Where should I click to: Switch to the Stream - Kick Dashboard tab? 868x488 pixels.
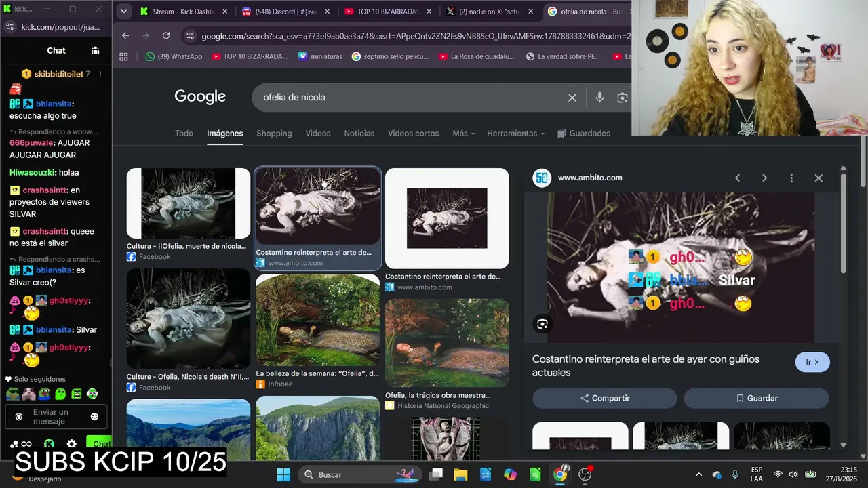(184, 12)
